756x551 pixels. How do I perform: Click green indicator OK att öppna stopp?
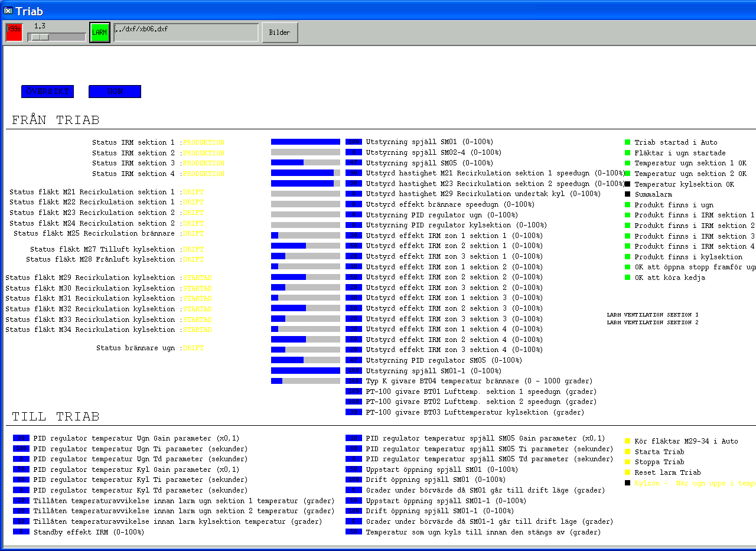coord(628,267)
